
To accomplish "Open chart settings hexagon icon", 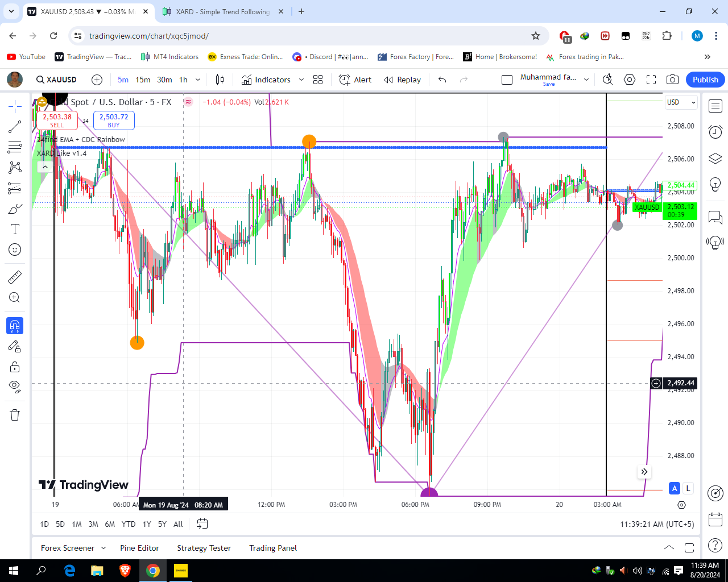I will (630, 80).
